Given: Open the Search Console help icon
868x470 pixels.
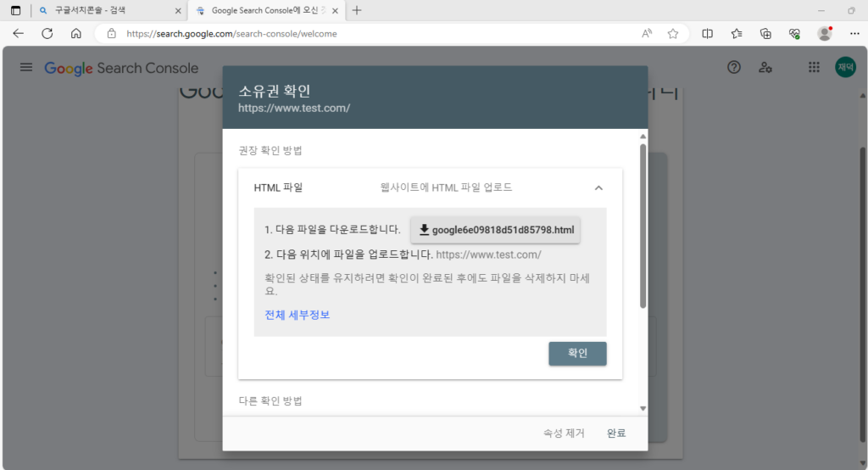Looking at the screenshot, I should 734,68.
